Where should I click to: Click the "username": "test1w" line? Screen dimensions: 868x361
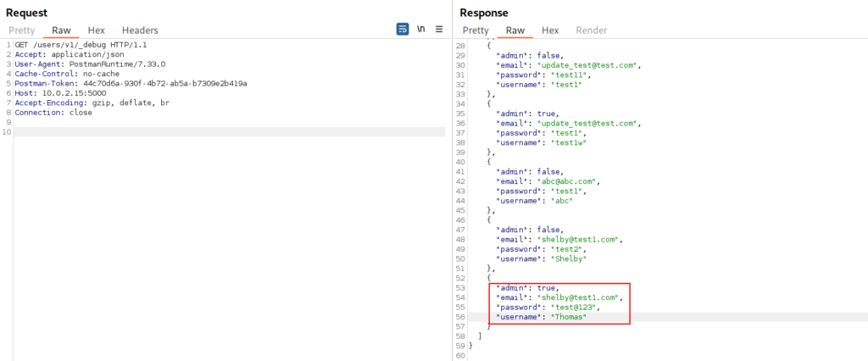[x=542, y=143]
